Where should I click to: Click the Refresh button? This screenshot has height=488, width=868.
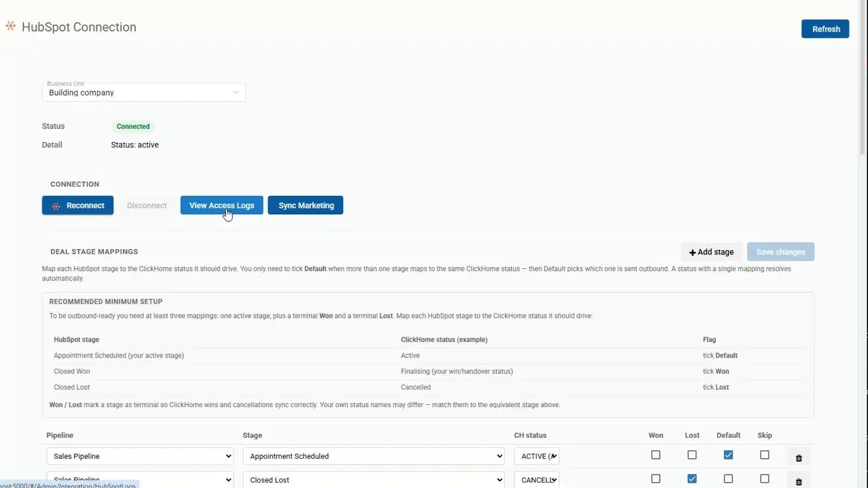[x=825, y=29]
